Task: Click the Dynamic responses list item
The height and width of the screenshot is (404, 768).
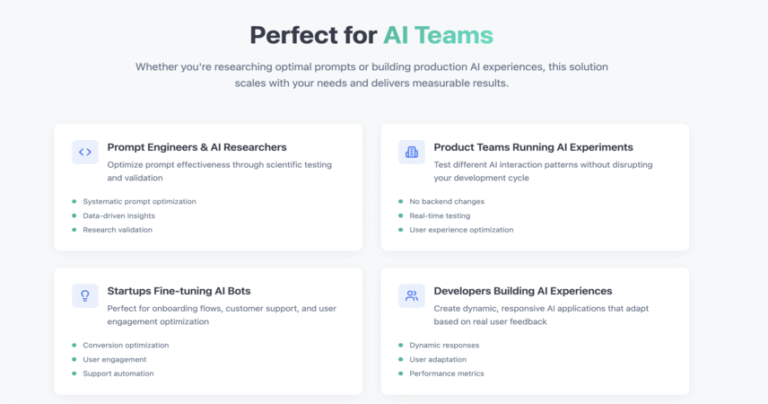Action: [x=444, y=345]
